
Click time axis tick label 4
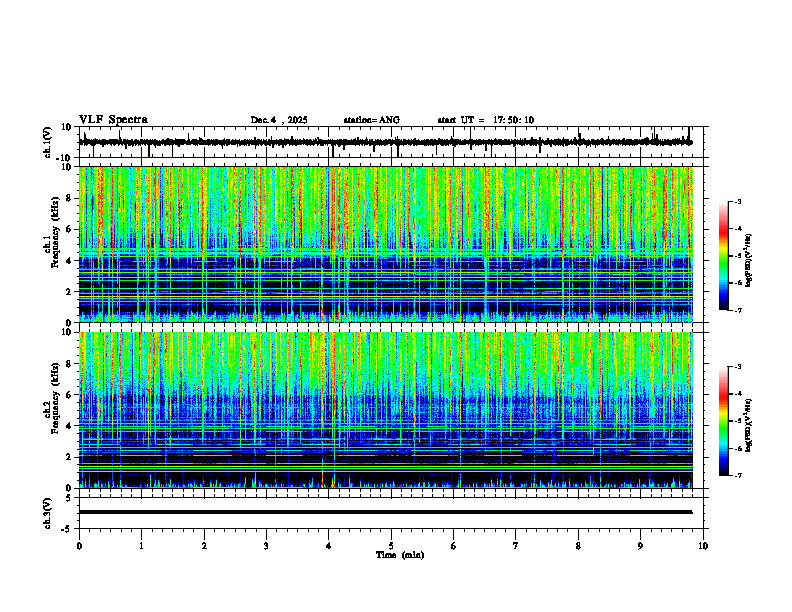pos(329,546)
